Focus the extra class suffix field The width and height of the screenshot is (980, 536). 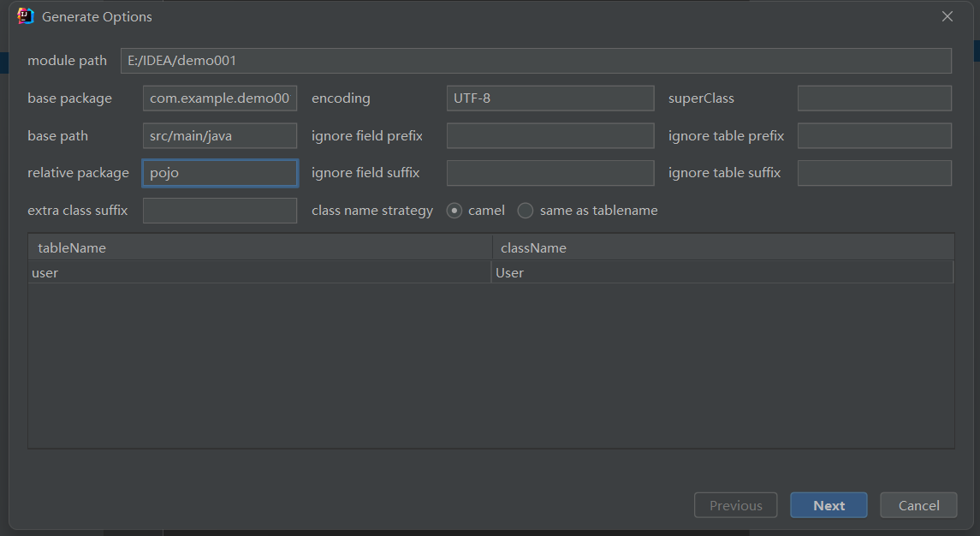(x=220, y=211)
